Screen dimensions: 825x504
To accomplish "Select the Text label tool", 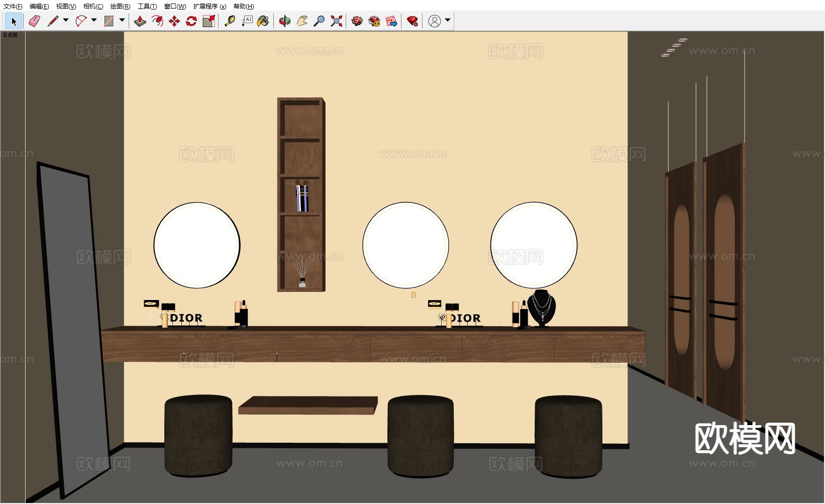I will click(x=247, y=21).
